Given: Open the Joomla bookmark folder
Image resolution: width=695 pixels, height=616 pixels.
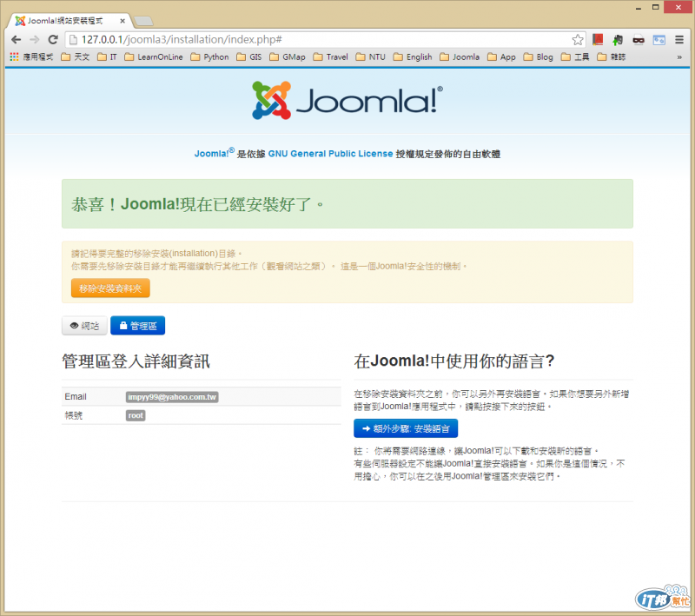Looking at the screenshot, I should 460,56.
